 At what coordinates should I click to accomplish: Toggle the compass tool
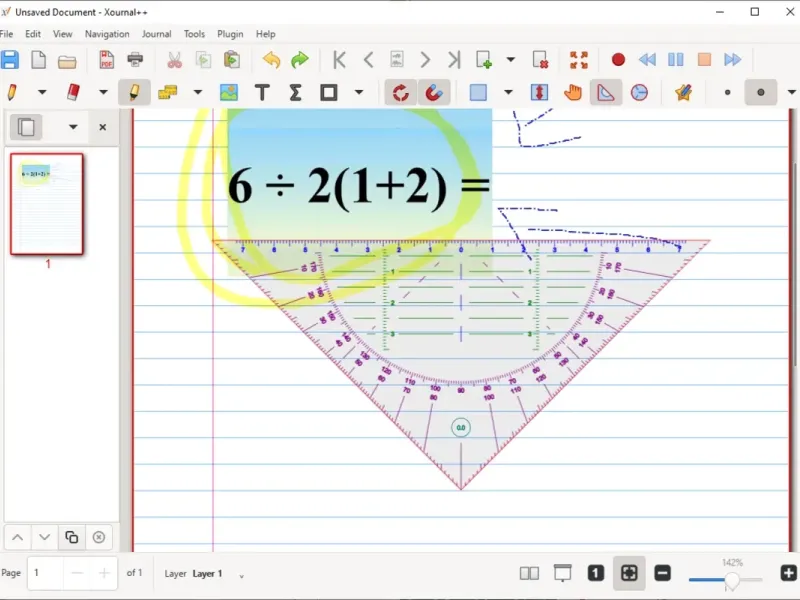[639, 92]
